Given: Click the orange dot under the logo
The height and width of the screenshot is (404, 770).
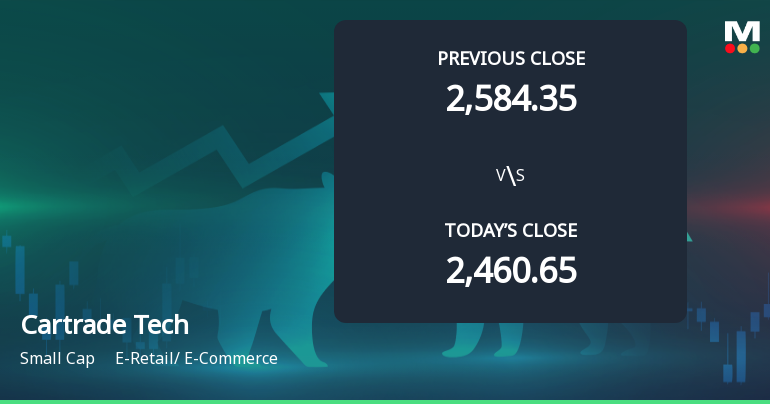Looking at the screenshot, I should point(742,48).
